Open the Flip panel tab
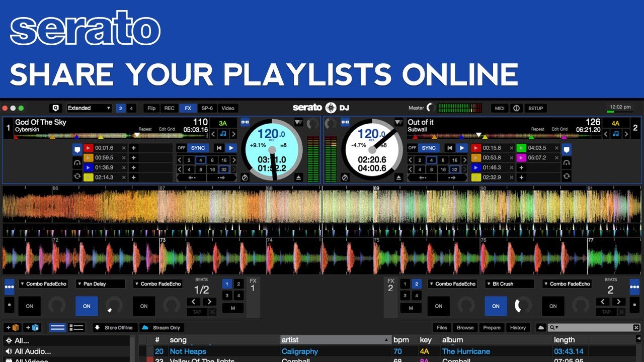The width and height of the screenshot is (644, 362). pyautogui.click(x=151, y=108)
